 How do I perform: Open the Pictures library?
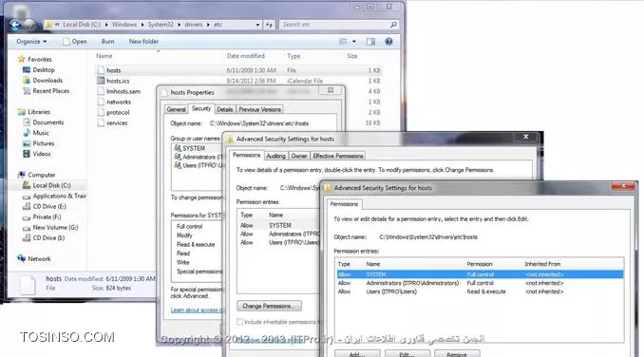pyautogui.click(x=43, y=143)
